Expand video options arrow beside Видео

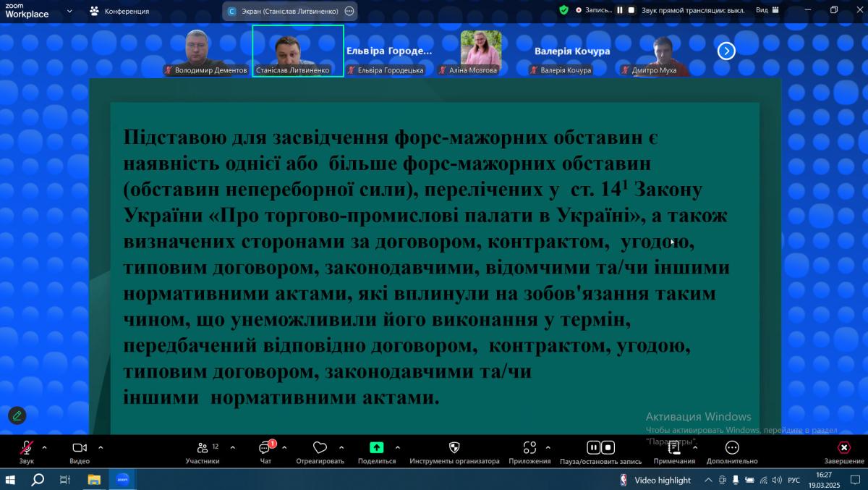coord(101,447)
